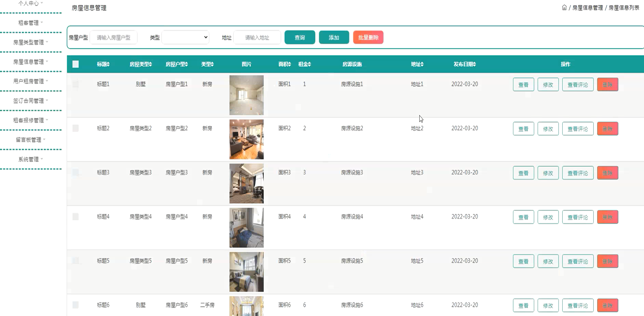
Task: Click the 查询 search button
Action: tap(300, 37)
